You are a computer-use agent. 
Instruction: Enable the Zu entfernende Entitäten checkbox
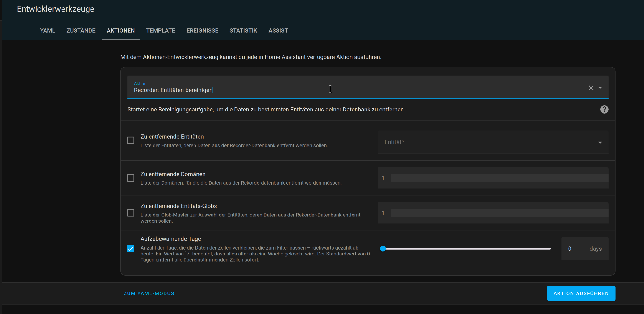130,140
